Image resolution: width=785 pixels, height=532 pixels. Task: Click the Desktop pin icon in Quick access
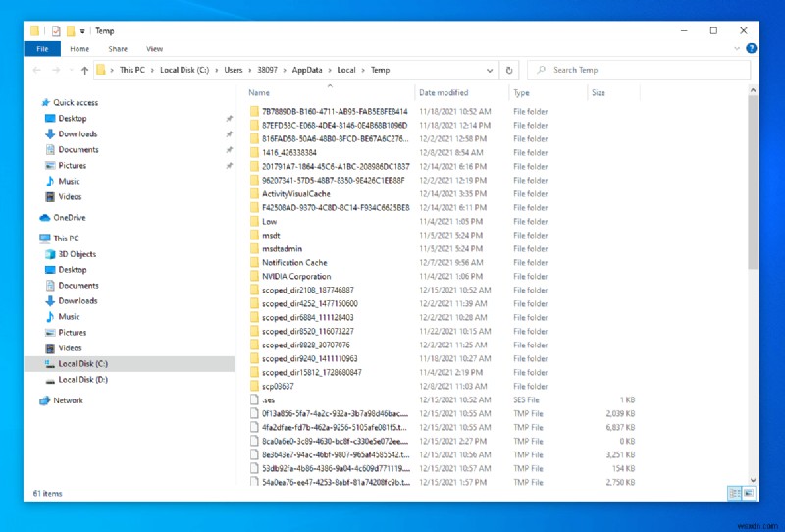(x=230, y=118)
